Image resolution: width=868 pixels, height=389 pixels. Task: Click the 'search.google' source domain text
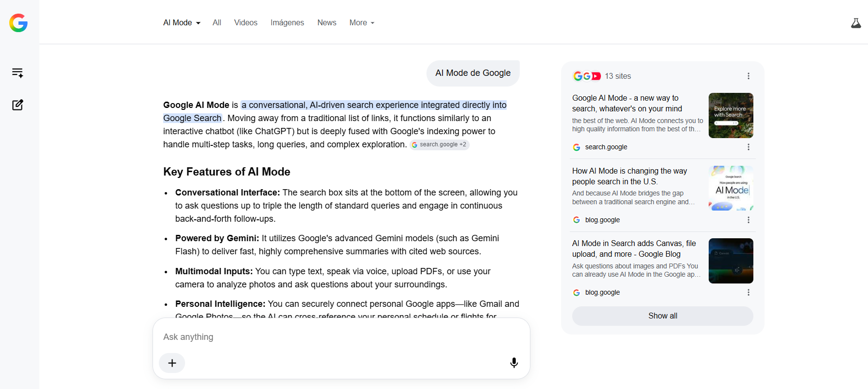coord(606,147)
